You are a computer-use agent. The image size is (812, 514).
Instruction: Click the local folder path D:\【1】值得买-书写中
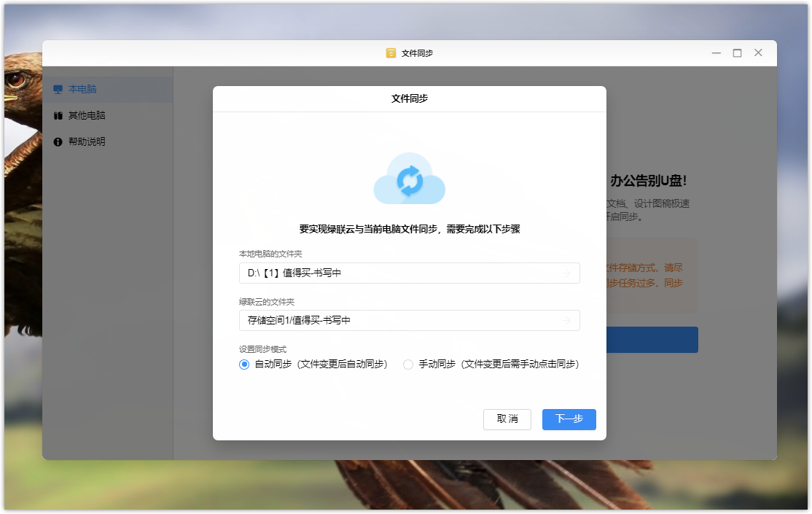click(x=294, y=273)
